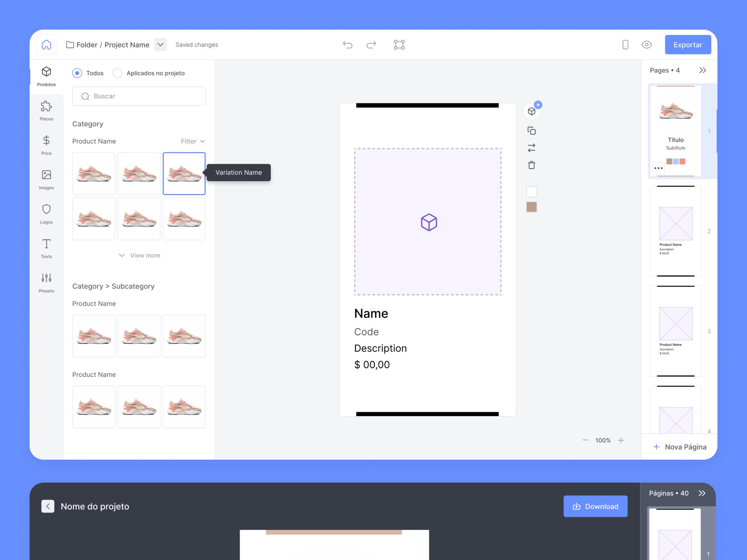
Task: Delete element with the trash icon
Action: click(x=531, y=165)
